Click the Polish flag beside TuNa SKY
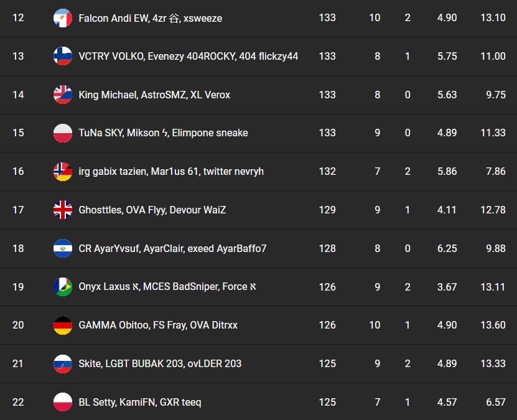Screen dimensions: 517x420 (x=63, y=133)
